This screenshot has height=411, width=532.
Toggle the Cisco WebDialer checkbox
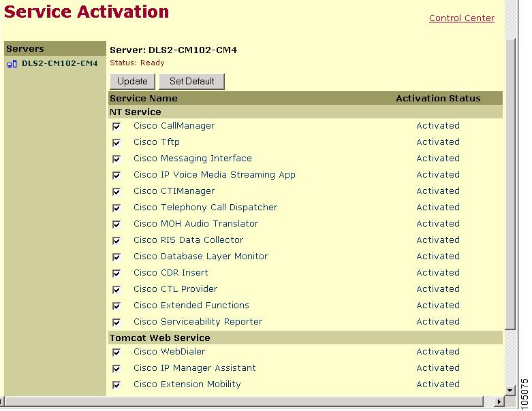[116, 352]
